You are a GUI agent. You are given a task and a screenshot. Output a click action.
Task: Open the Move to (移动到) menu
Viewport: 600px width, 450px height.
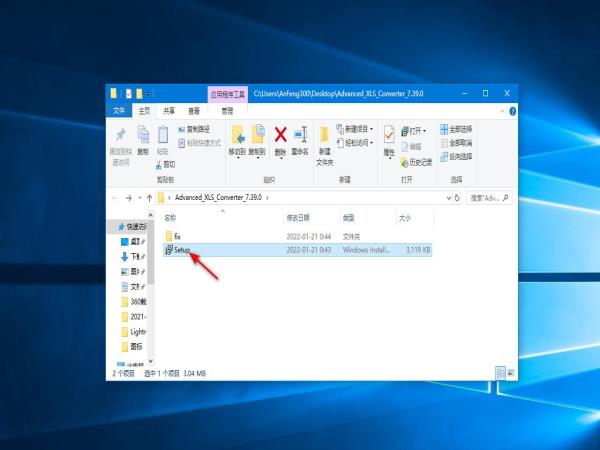237,142
